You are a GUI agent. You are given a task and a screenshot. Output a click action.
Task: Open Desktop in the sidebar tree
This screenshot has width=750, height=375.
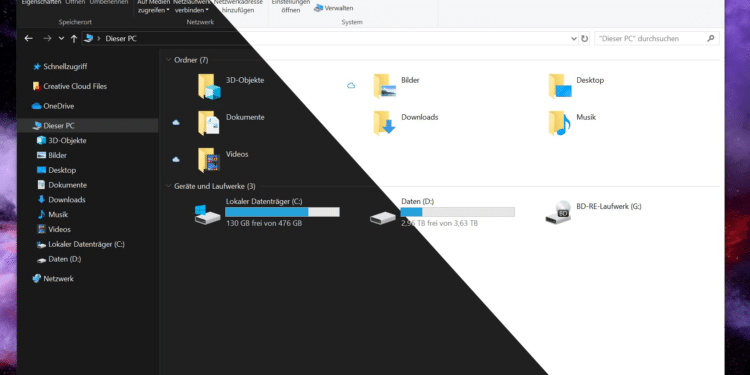[x=56, y=170]
